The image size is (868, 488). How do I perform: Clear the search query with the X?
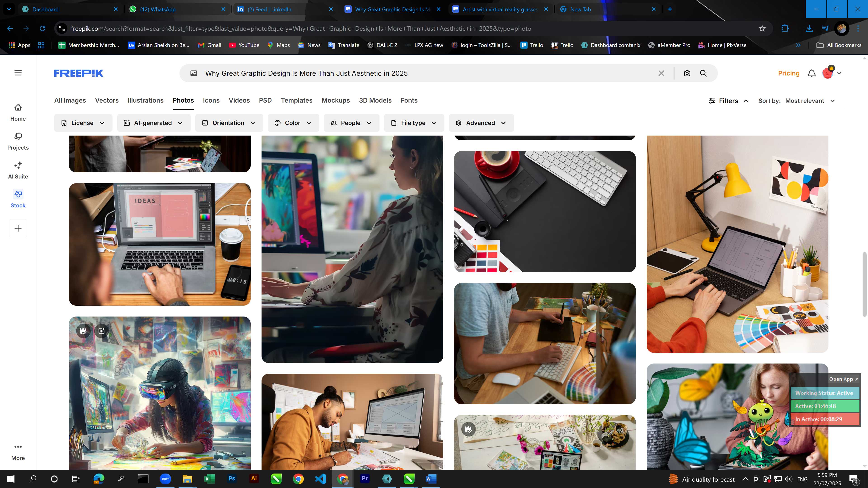pos(661,73)
